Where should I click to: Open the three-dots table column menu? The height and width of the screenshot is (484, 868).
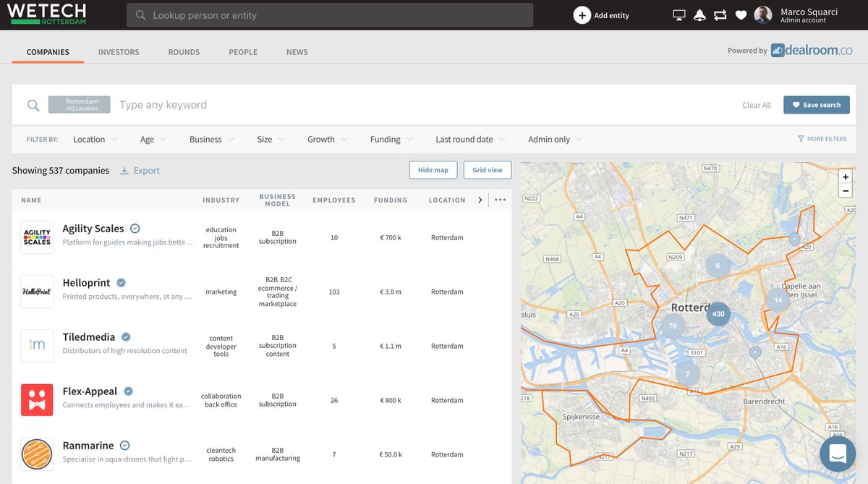[x=500, y=200]
